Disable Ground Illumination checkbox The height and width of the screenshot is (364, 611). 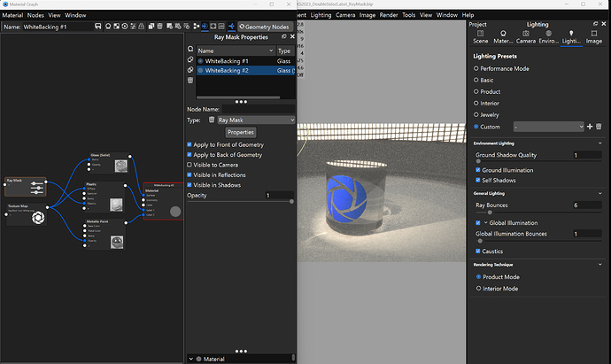pos(478,170)
